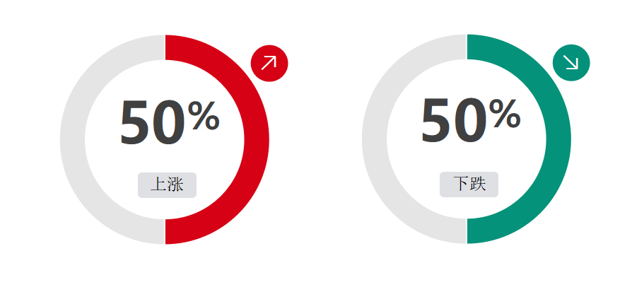Screen dimensions: 644x292
Task: Click the 50% value in green chart
Action: (472, 120)
